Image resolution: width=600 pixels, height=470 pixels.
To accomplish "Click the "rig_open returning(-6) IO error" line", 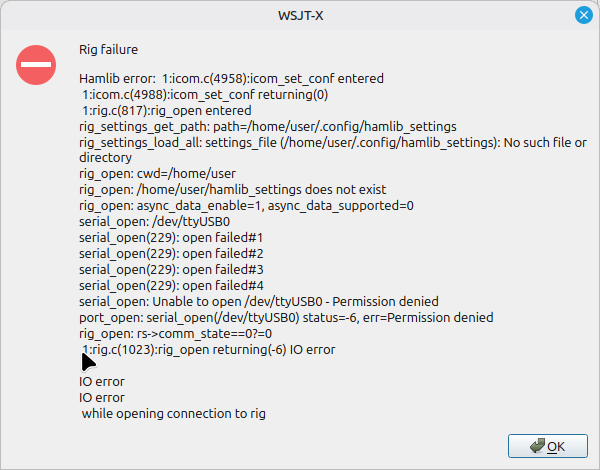I will pos(208,349).
